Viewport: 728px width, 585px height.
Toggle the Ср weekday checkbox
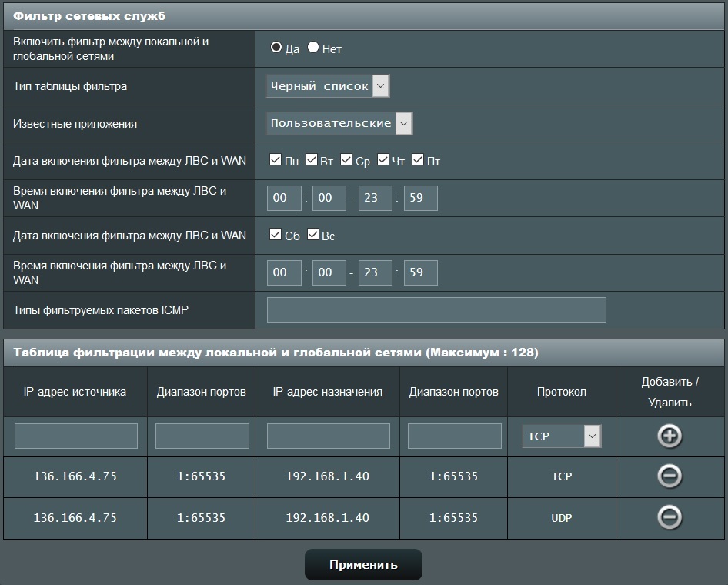point(347,160)
